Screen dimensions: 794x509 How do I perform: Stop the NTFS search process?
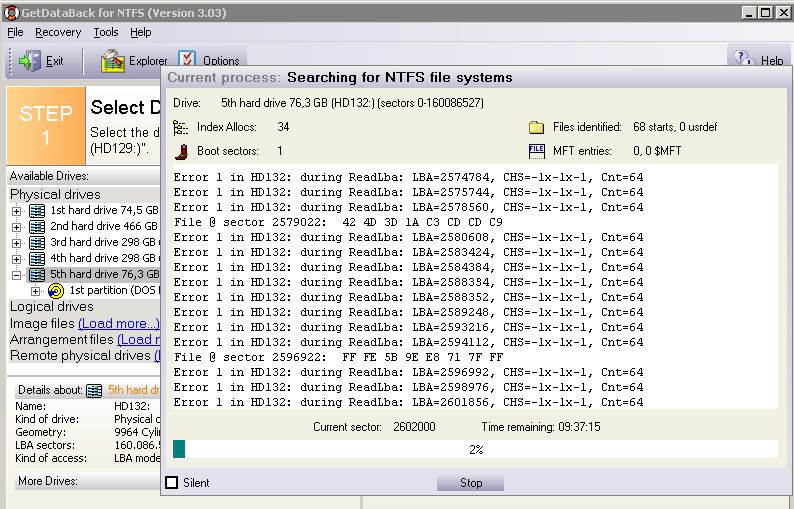tap(470, 483)
